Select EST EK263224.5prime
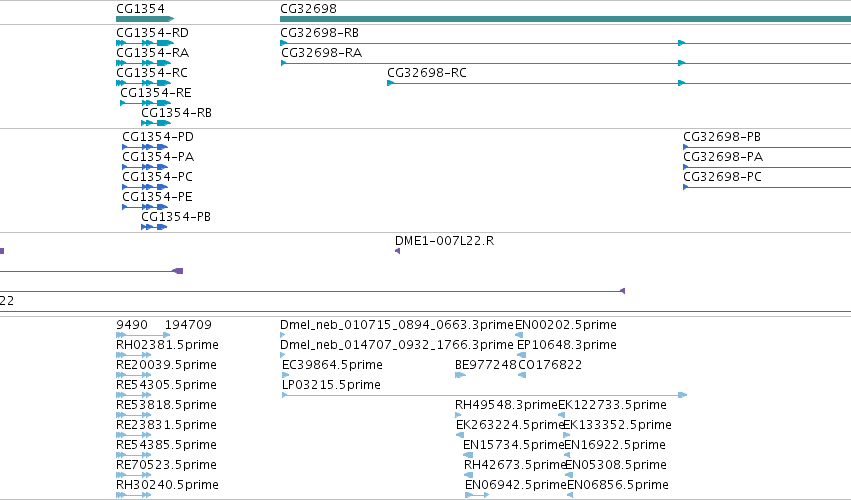Image resolution: width=851 pixels, height=500 pixels. (x=510, y=425)
